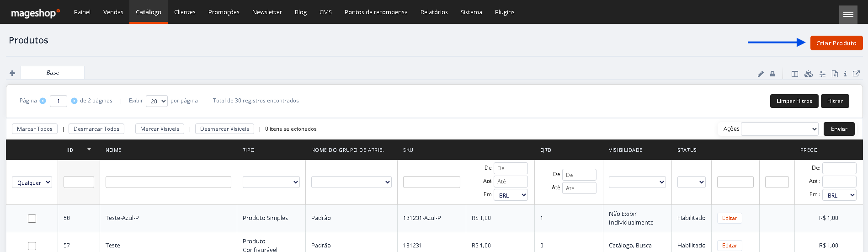Click the pencil edit icon in grid toolbar
Image resolution: width=868 pixels, height=252 pixels.
[x=761, y=74]
